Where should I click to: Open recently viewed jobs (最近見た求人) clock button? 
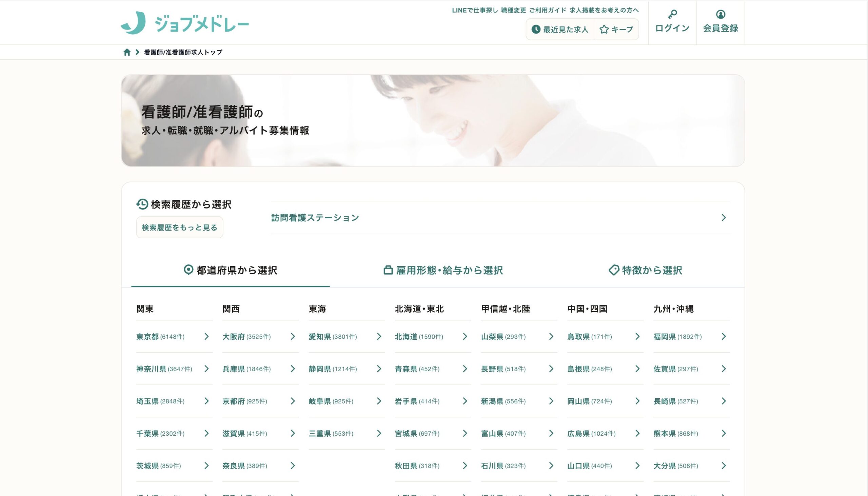(560, 29)
